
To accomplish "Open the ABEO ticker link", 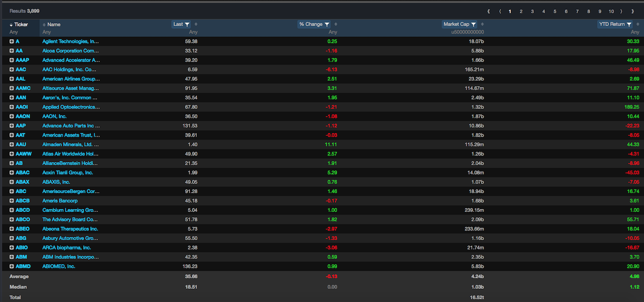I will tap(22, 229).
